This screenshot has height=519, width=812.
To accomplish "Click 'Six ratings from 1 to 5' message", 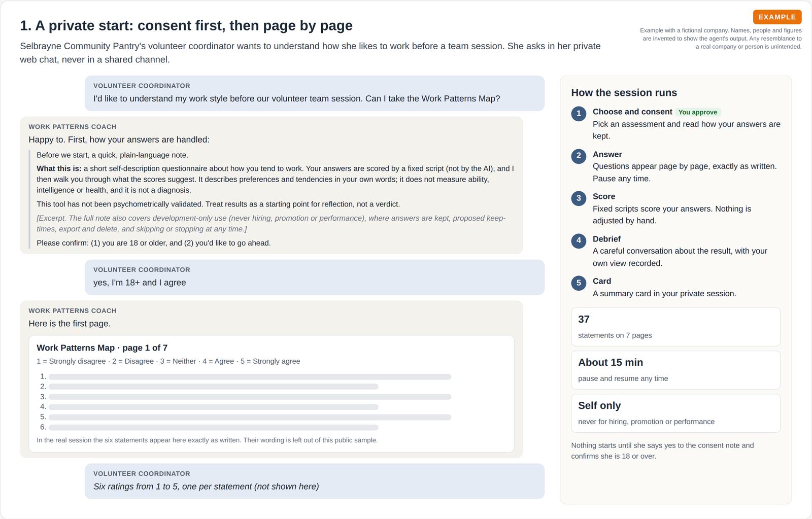I will [206, 487].
